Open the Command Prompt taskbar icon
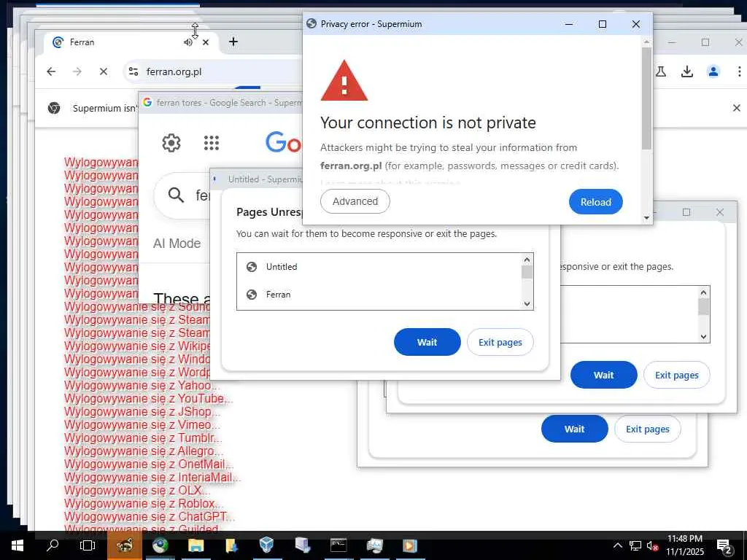 338,545
